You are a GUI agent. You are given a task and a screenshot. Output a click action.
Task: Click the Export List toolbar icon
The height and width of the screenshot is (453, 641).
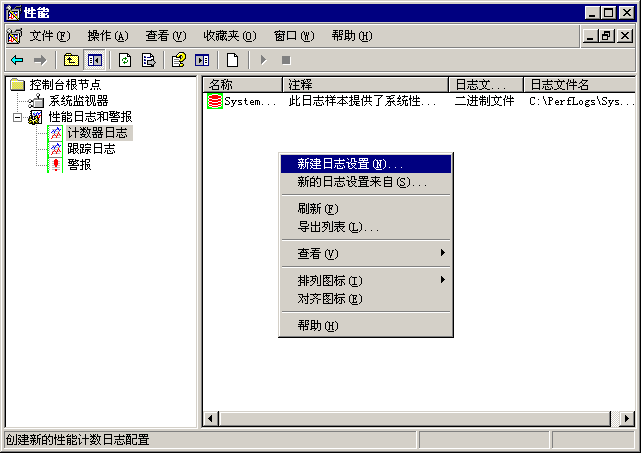pos(148,60)
